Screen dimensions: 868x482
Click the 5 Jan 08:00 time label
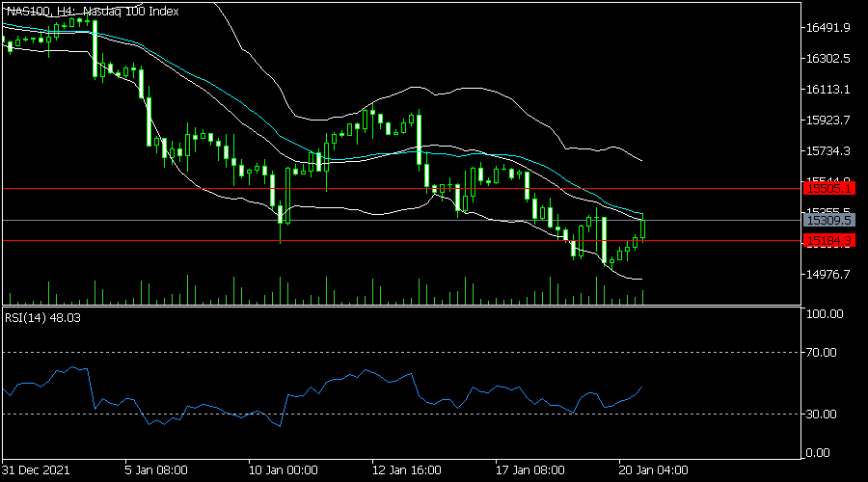(x=156, y=470)
